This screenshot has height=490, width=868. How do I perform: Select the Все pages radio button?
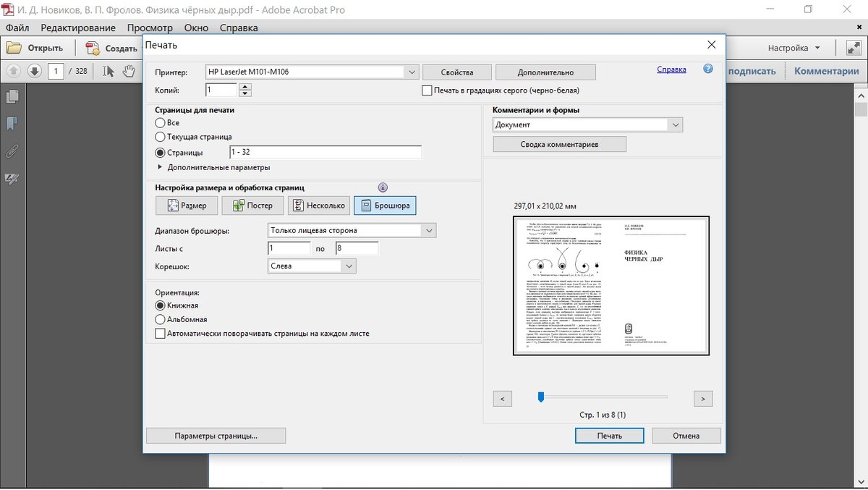(x=161, y=123)
